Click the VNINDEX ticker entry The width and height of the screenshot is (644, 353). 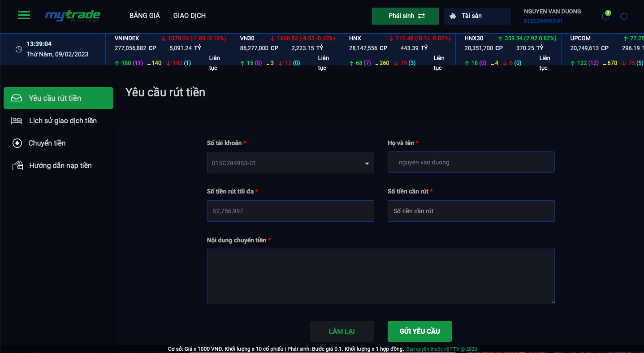(127, 39)
